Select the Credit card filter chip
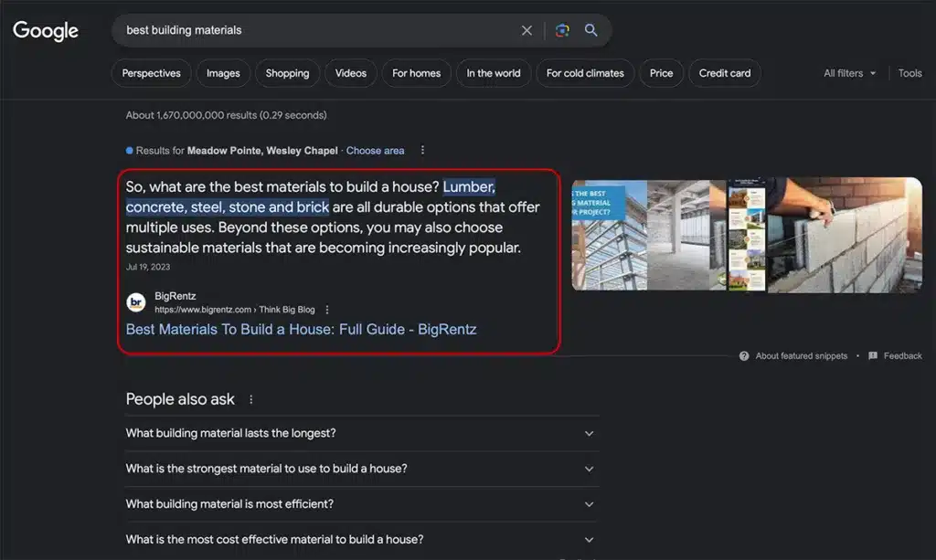 725,73
